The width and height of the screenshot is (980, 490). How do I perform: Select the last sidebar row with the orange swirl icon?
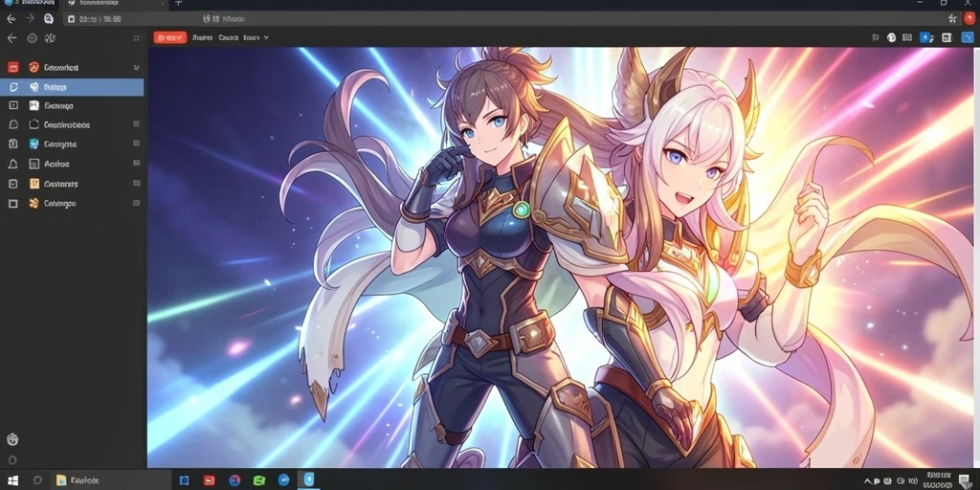73,203
